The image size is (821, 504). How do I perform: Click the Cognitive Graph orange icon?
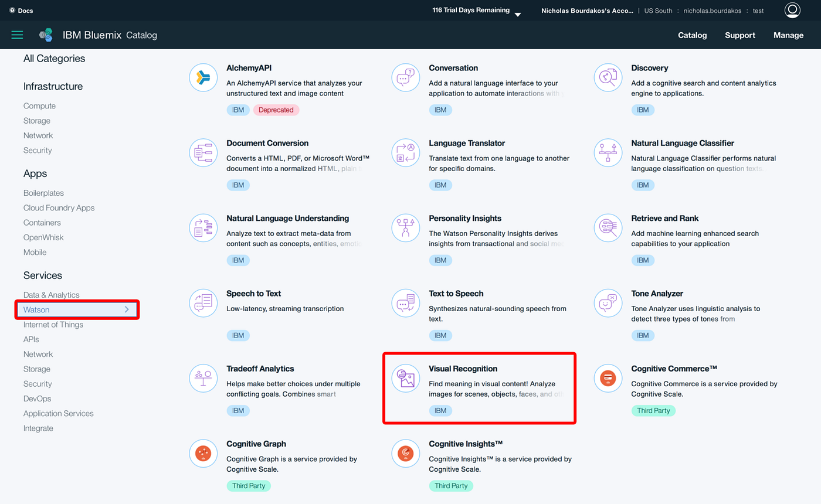pyautogui.click(x=203, y=453)
